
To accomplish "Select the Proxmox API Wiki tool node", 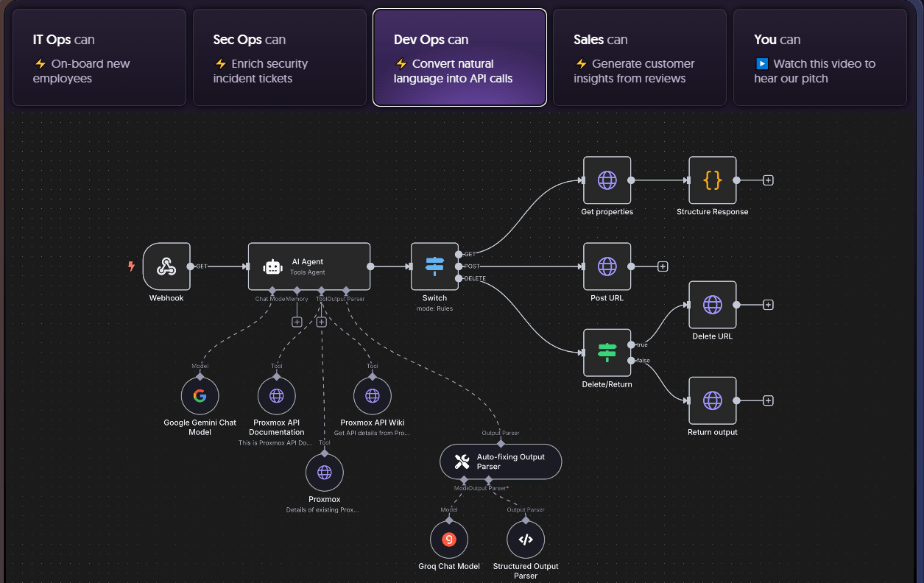I will pos(373,396).
